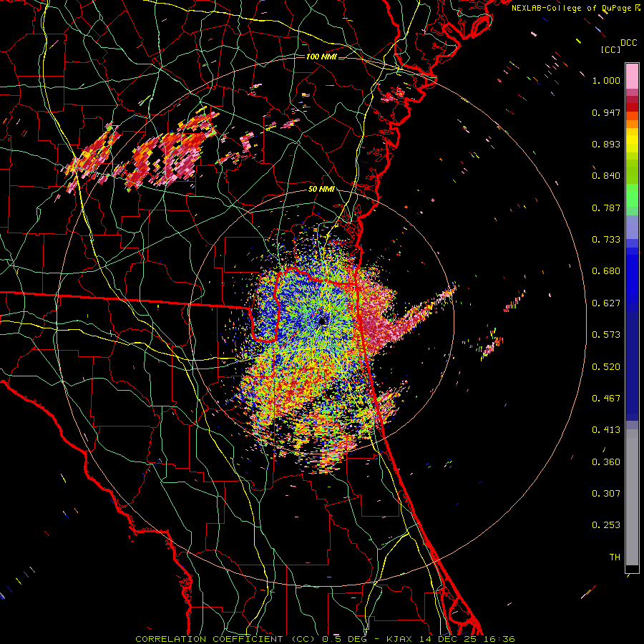
Task: Click the CORRELATION COEFFICIENT (CC) caption text
Action: coord(225,639)
